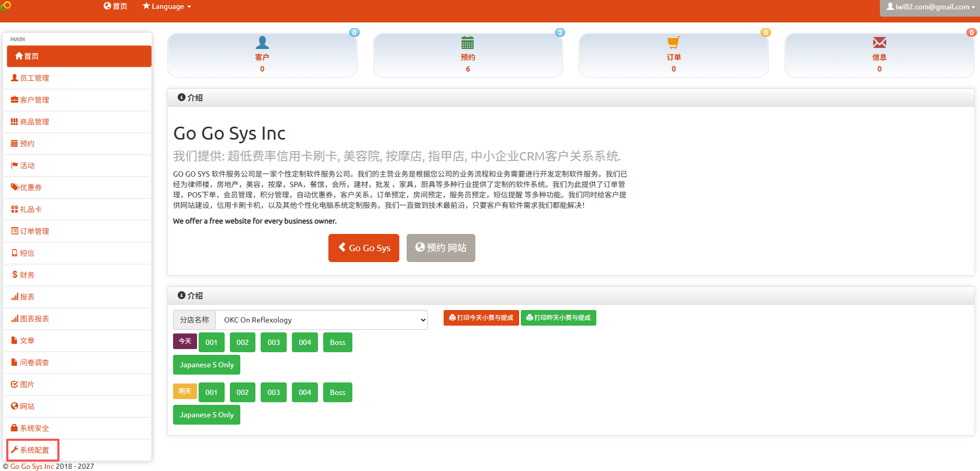The width and height of the screenshot is (980, 471).
Task: Click Japanese S Only under 明天
Action: click(206, 415)
